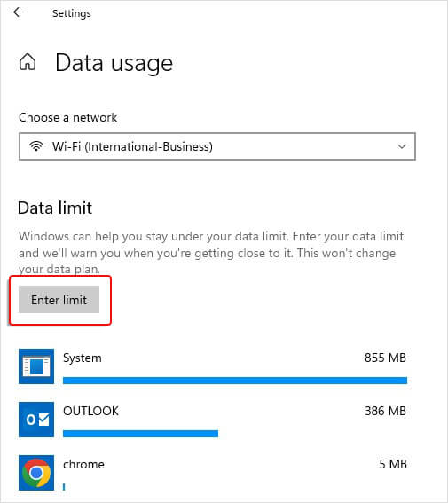Click the Wi-Fi signal icon in network box
This screenshot has width=448, height=503.
pos(36,146)
